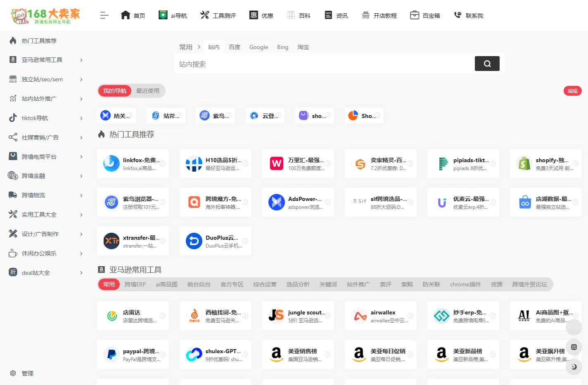Click the shopify shopping bag icon
The image size is (588, 385).
click(524, 163)
